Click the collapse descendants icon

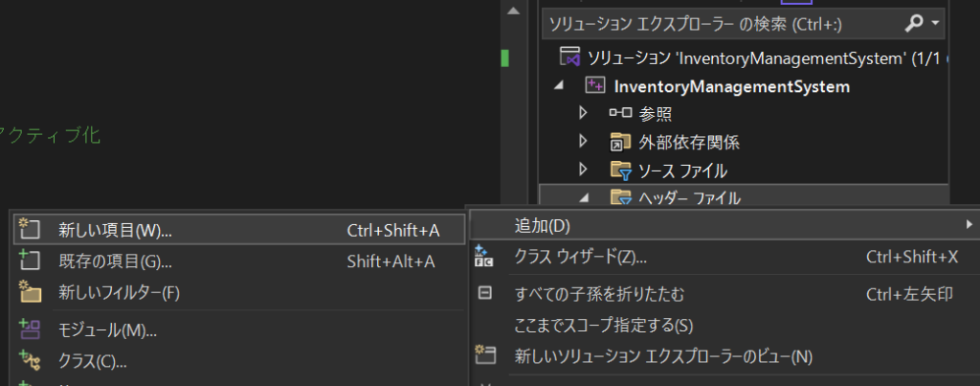[x=485, y=293]
